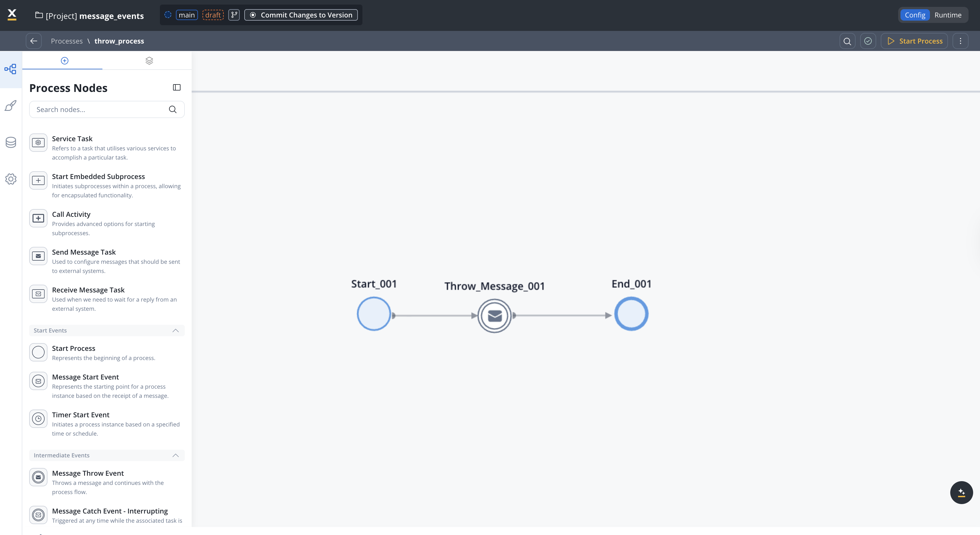Collapse the Process Nodes panel
980x535 pixels.
(176, 88)
